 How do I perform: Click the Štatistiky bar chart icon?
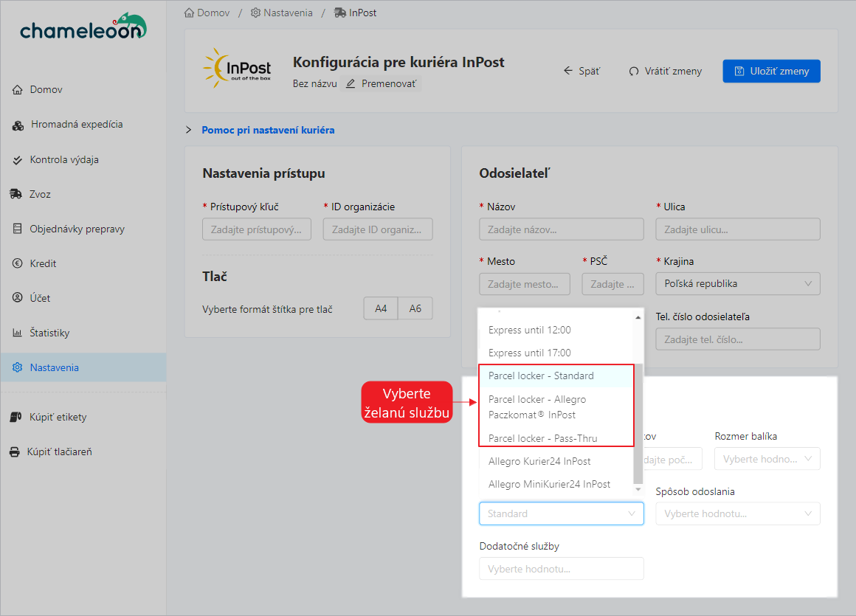tap(18, 333)
